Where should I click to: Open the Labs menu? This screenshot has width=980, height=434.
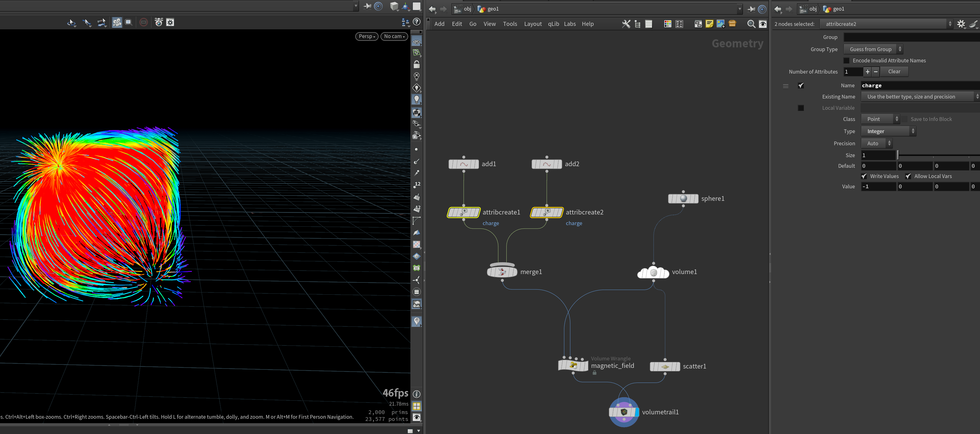coord(570,24)
